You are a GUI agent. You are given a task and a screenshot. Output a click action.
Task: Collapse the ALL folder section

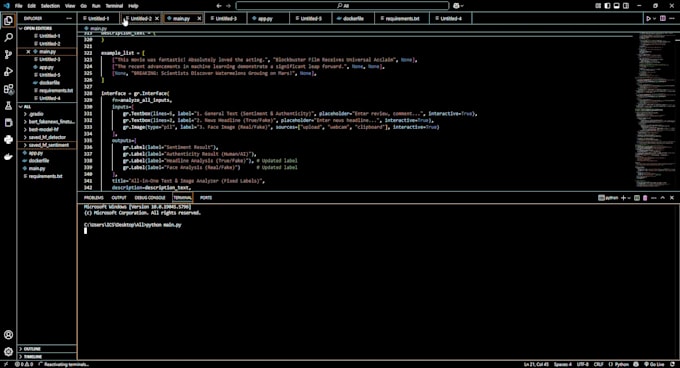click(x=47, y=107)
